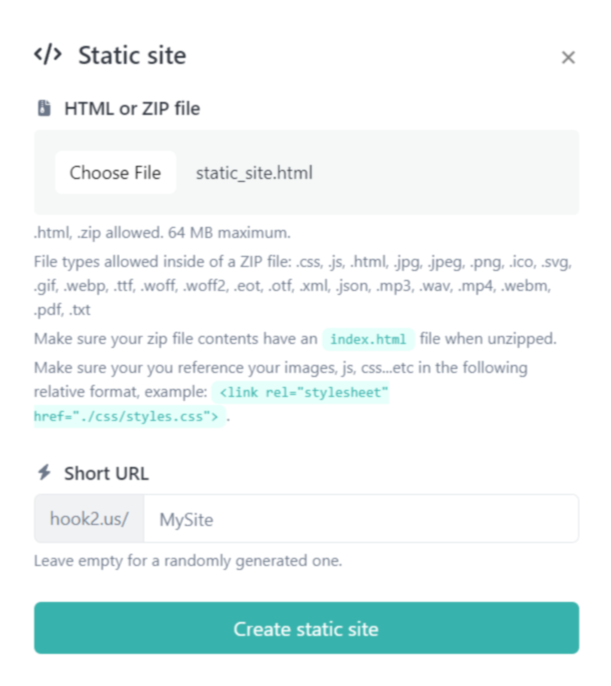Click the allowed ZIP file types description
The height and width of the screenshot is (686, 611).
pyautogui.click(x=300, y=287)
